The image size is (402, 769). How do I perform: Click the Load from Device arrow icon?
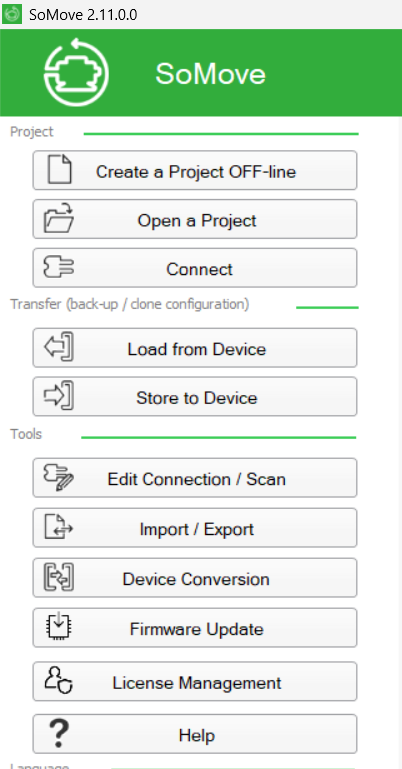pos(59,347)
